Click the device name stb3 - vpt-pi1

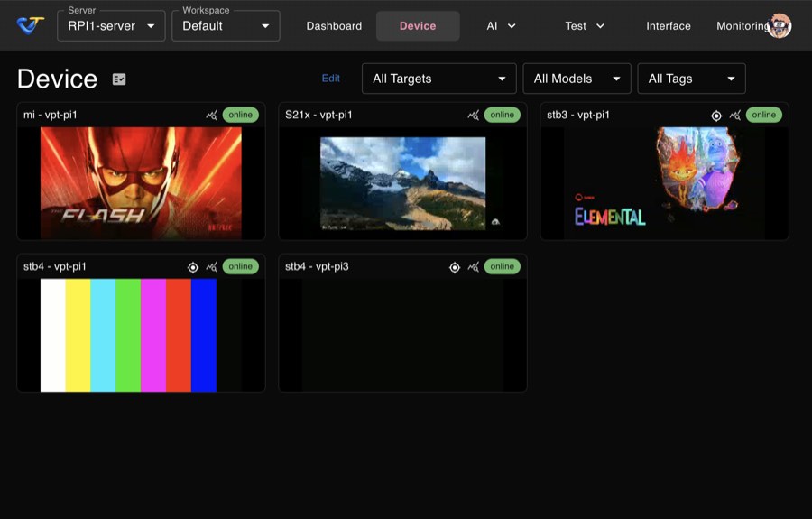[578, 115]
